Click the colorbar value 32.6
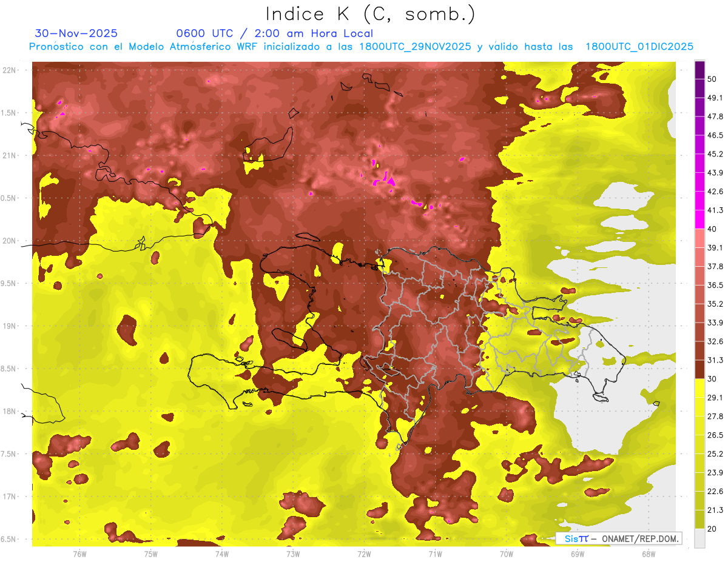 (x=715, y=341)
